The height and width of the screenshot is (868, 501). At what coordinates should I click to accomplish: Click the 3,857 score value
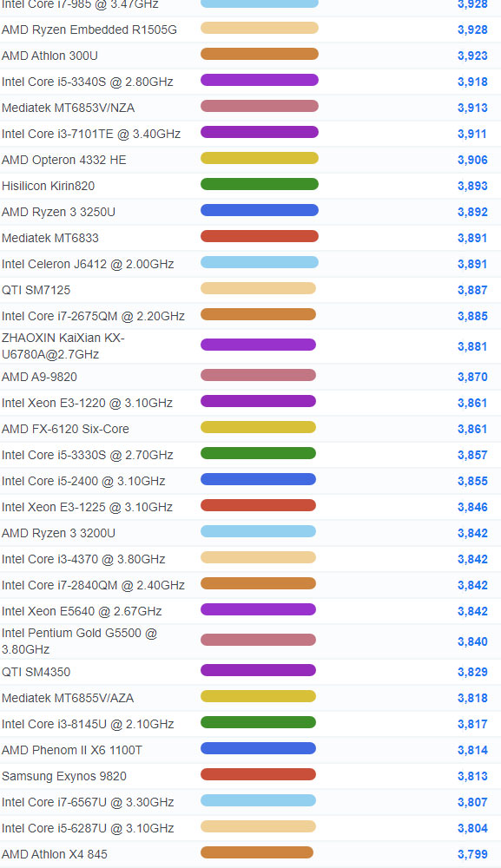(472, 455)
